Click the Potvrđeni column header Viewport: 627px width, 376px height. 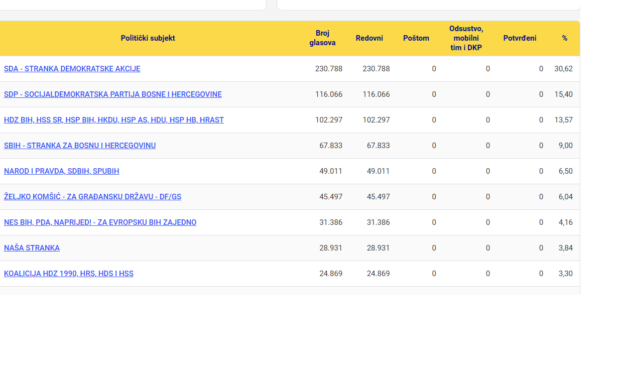(x=520, y=38)
